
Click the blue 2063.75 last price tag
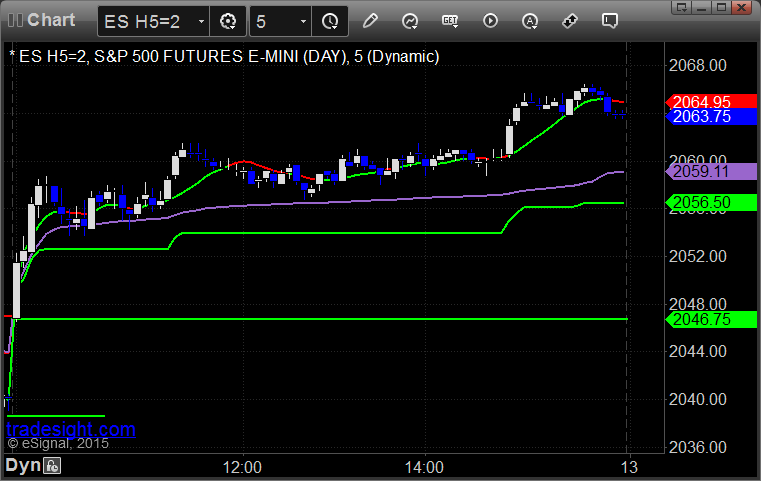click(x=711, y=116)
